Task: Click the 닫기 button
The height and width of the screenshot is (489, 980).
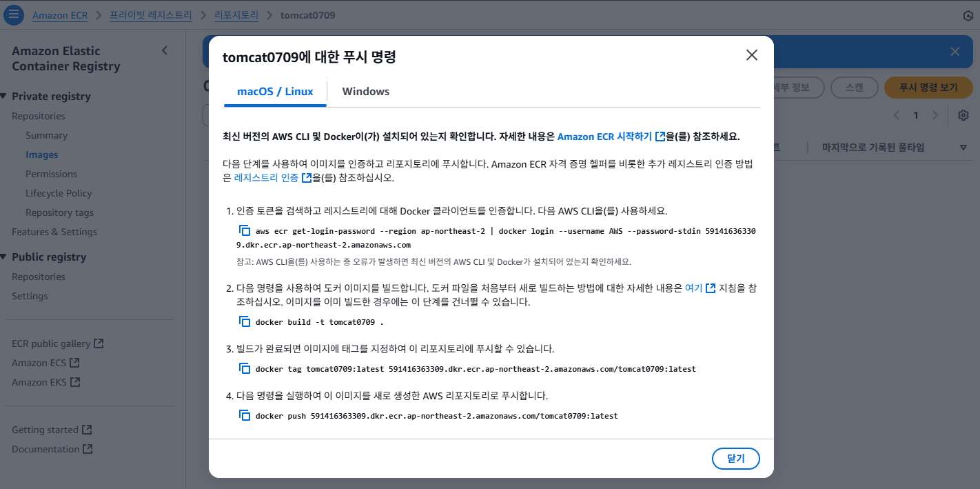Action: [x=736, y=458]
